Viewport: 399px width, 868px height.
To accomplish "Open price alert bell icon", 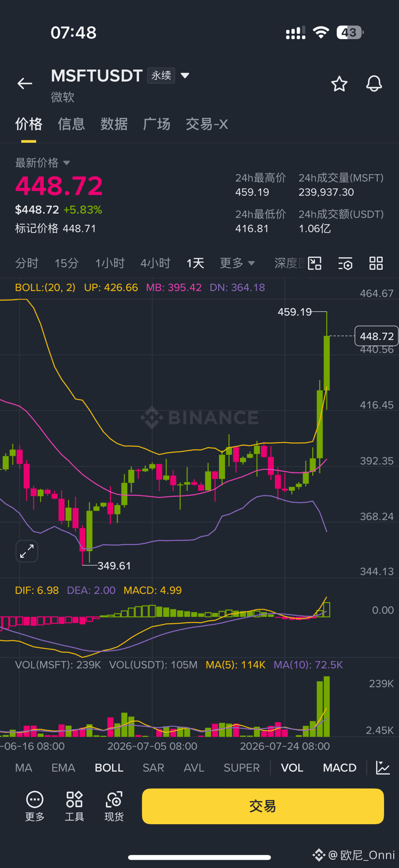I will 374,84.
